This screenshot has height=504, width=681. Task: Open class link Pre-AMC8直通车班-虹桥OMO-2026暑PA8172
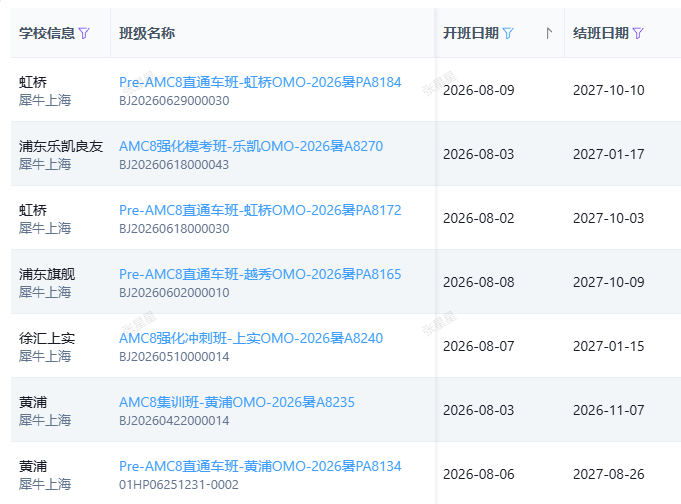point(260,210)
